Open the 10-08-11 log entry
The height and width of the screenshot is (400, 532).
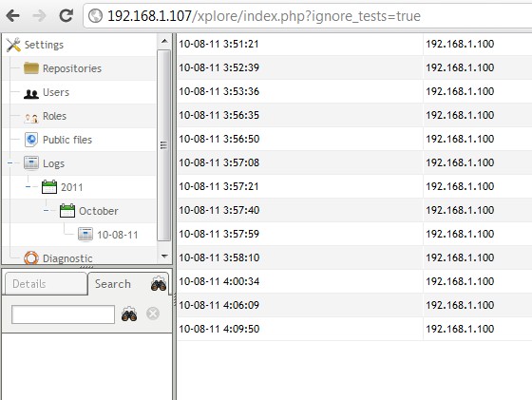click(x=118, y=235)
